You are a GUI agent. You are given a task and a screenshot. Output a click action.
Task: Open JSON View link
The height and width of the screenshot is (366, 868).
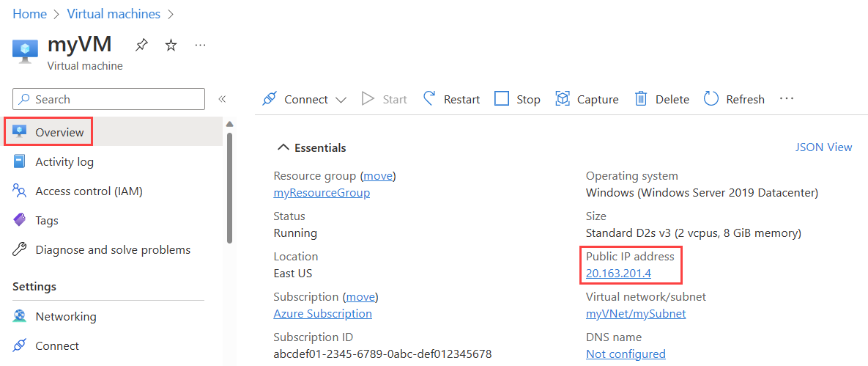coord(824,147)
